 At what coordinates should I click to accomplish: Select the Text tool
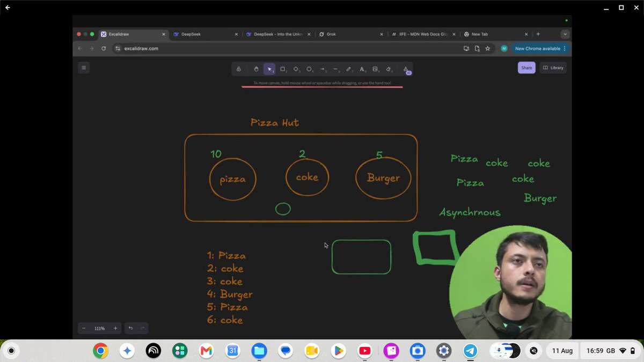pyautogui.click(x=362, y=69)
